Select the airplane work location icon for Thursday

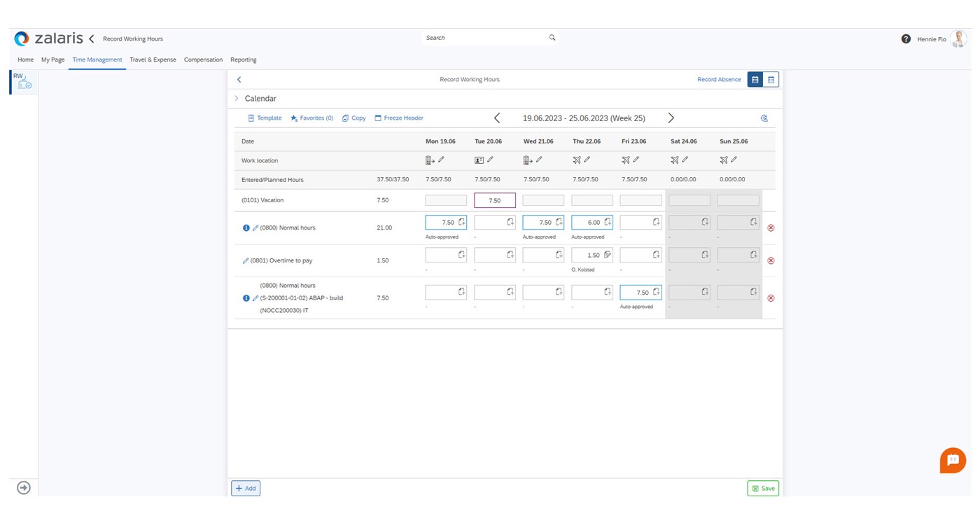[x=577, y=160]
